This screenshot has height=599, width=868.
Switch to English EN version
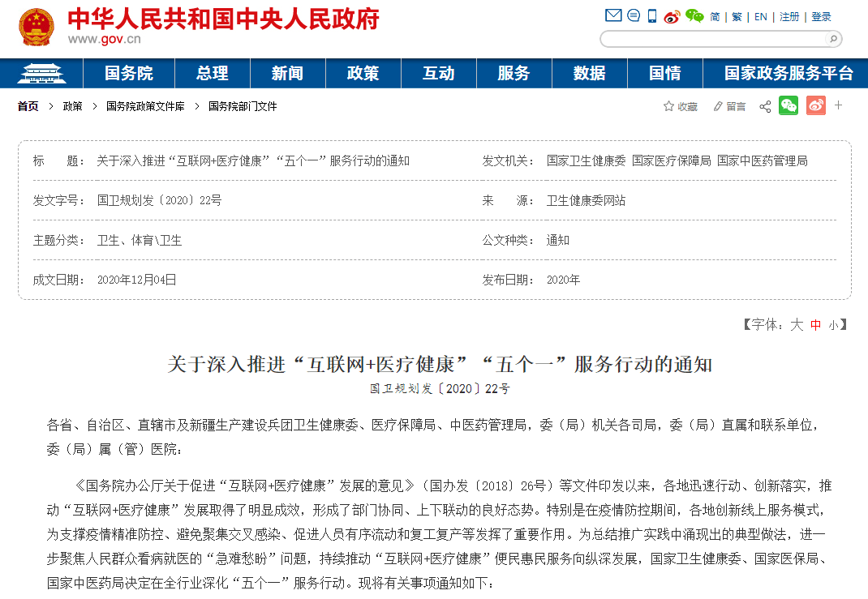point(761,17)
